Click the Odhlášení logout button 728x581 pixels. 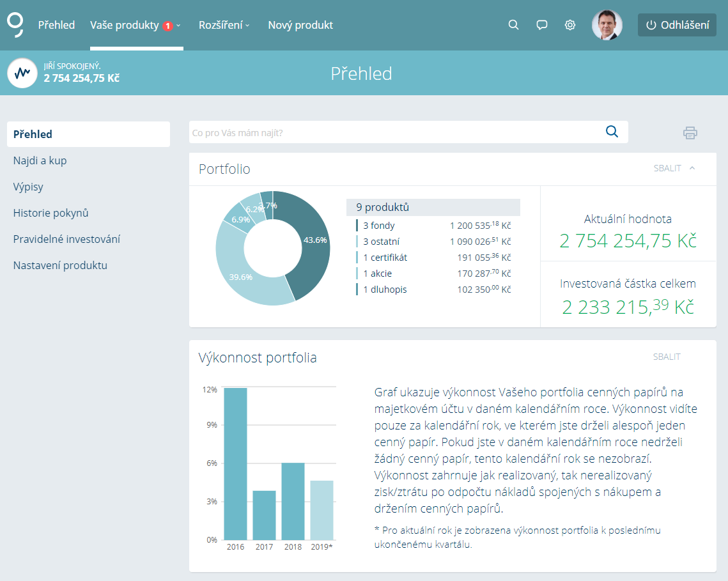pos(677,25)
